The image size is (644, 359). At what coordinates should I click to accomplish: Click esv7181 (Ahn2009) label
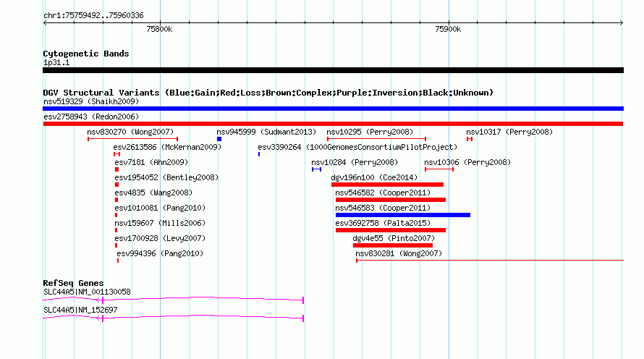[x=151, y=162]
